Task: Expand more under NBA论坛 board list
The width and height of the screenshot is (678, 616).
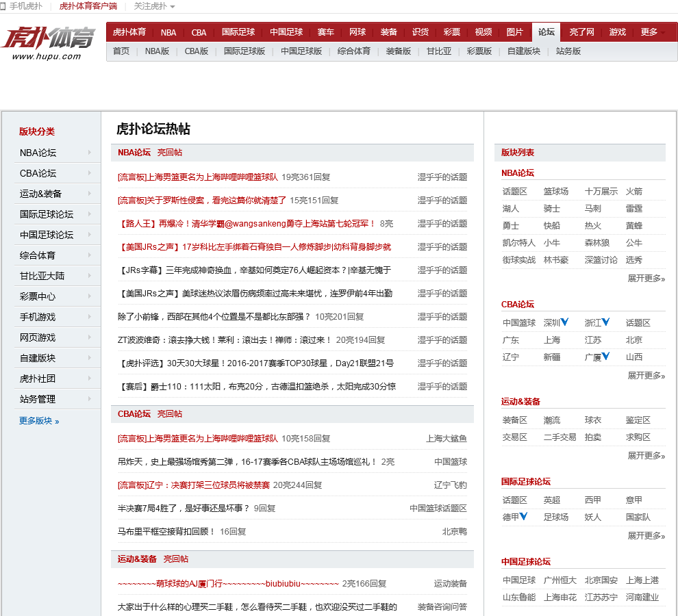Action: (646, 279)
